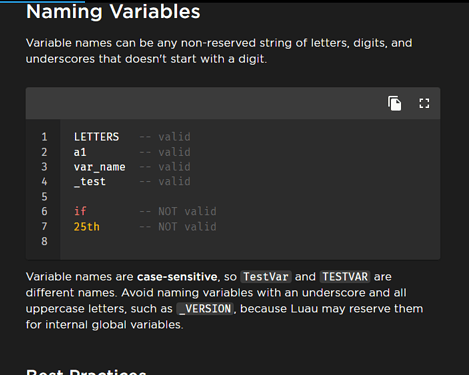Image resolution: width=469 pixels, height=375 pixels.
Task: Click the Naming Variables heading
Action: (113, 12)
